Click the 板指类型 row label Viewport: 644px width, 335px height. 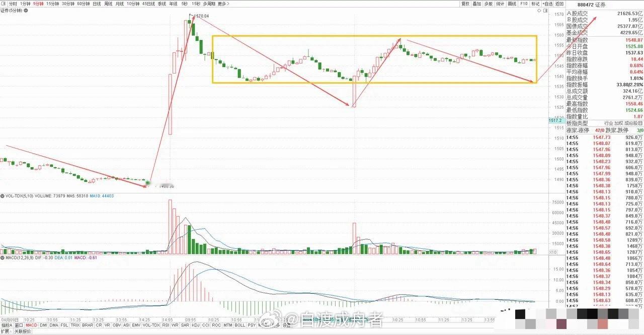[577, 123]
